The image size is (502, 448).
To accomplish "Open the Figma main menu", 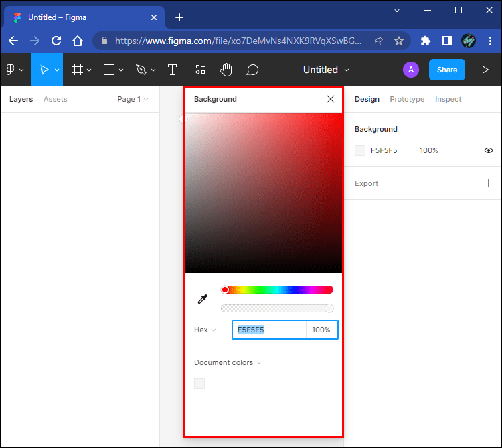I will [13, 70].
